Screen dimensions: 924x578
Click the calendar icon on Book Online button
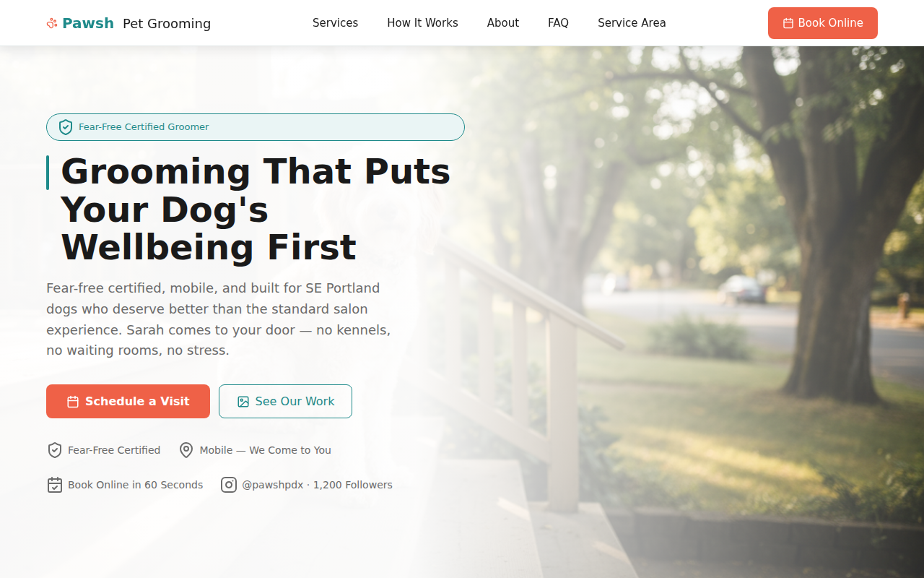point(788,23)
